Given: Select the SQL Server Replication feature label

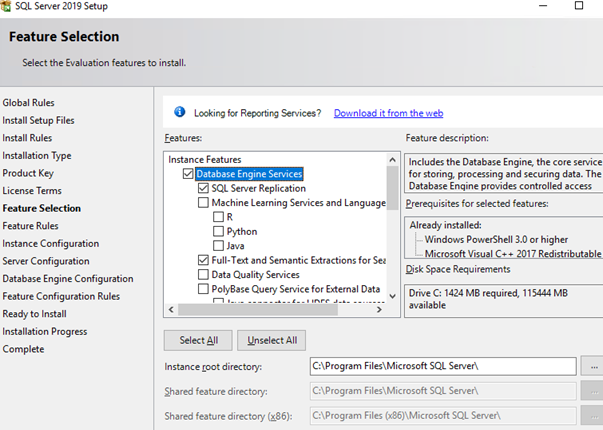Looking at the screenshot, I should point(258,188).
